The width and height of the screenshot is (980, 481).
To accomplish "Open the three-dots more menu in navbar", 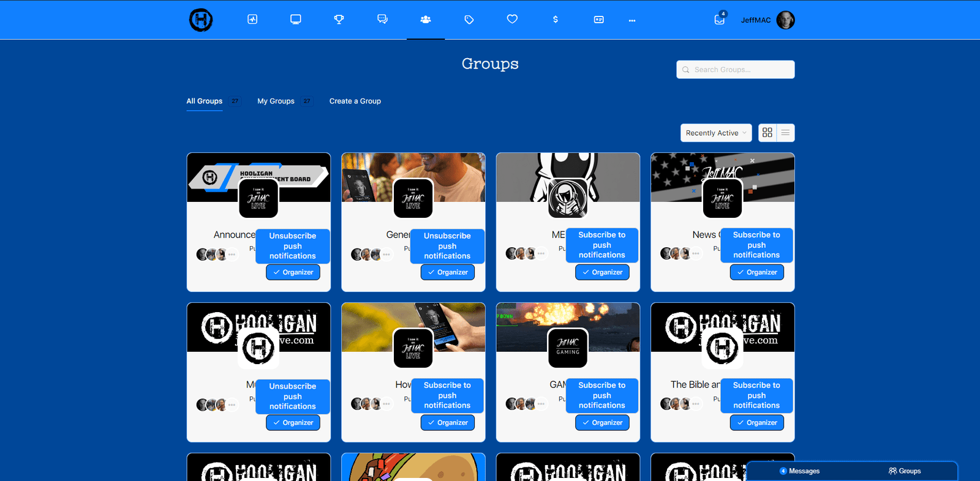I will pos(632,20).
